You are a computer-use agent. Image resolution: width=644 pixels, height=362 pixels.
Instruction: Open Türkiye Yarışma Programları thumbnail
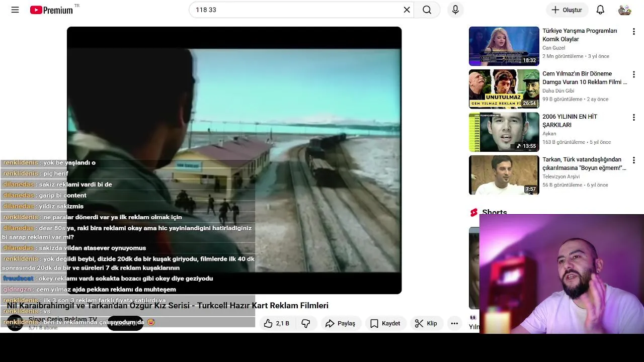[504, 46]
